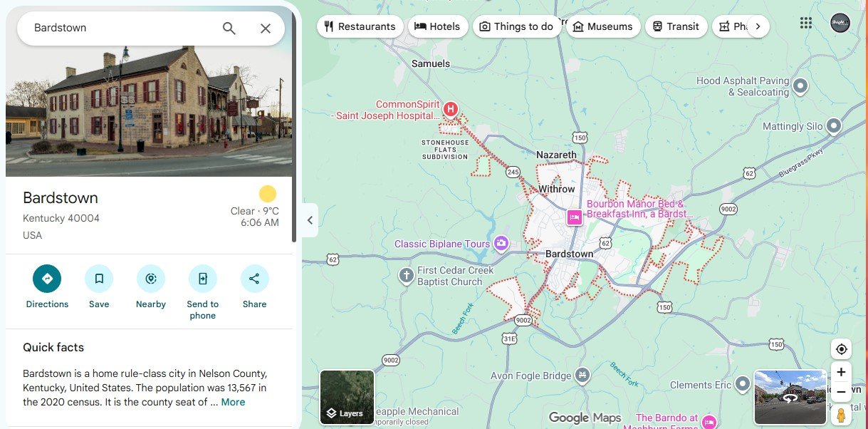The image size is (868, 429).
Task: Open the Google apps grid
Action: click(x=805, y=23)
